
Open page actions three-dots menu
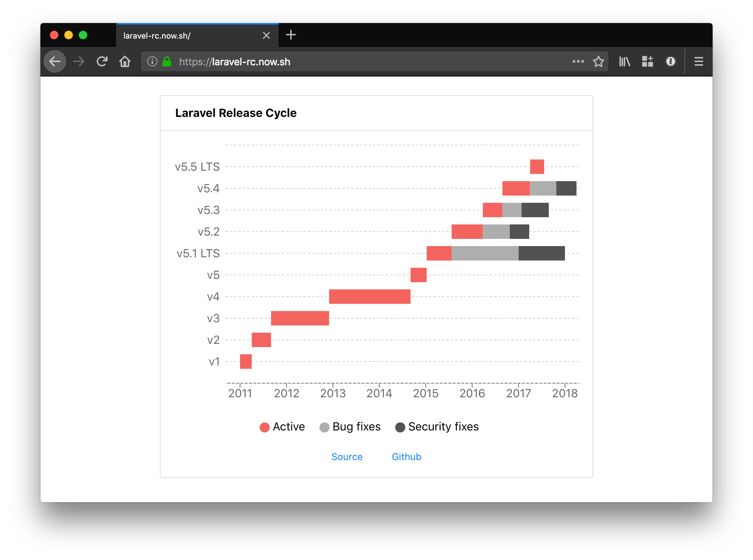[578, 62]
